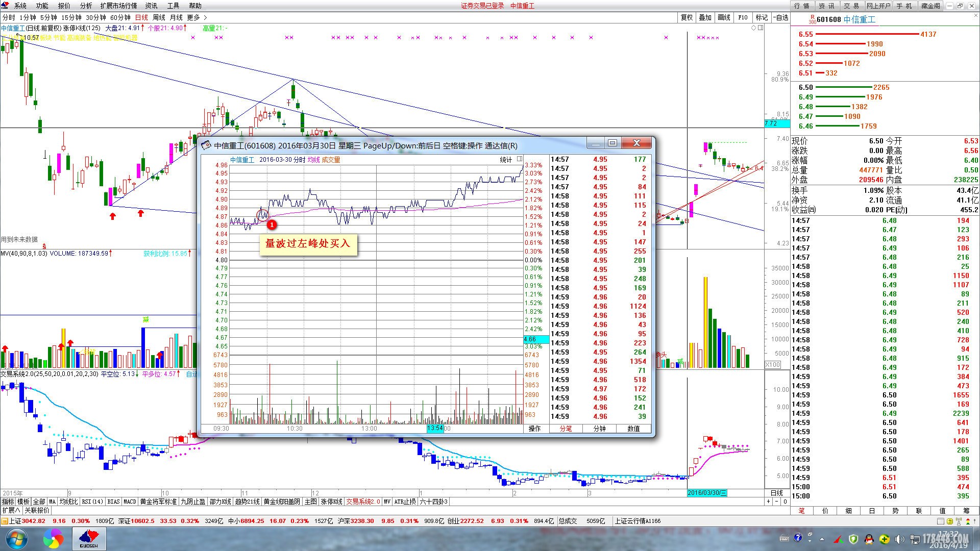Select the 周线 weekly period
980x551 pixels.
pyautogui.click(x=159, y=17)
